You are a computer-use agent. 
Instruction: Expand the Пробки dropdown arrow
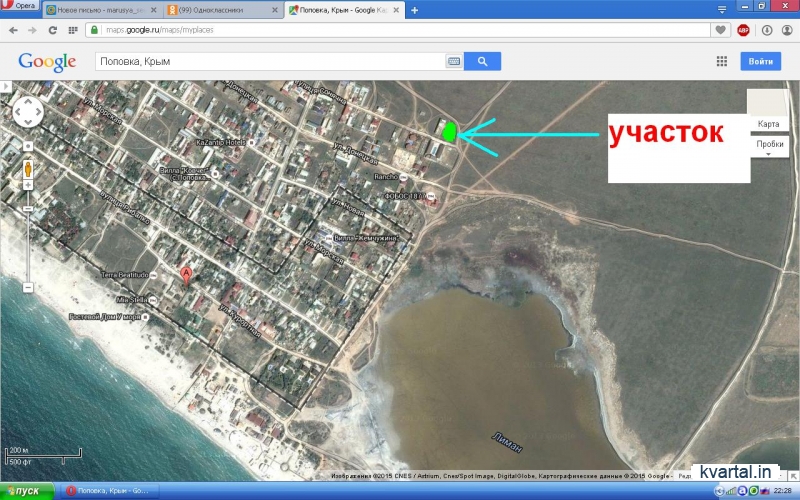coord(769,154)
